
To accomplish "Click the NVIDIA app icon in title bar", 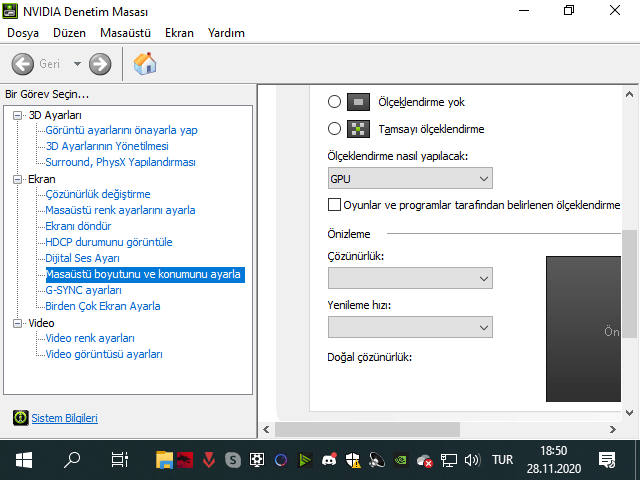I will pyautogui.click(x=10, y=11).
